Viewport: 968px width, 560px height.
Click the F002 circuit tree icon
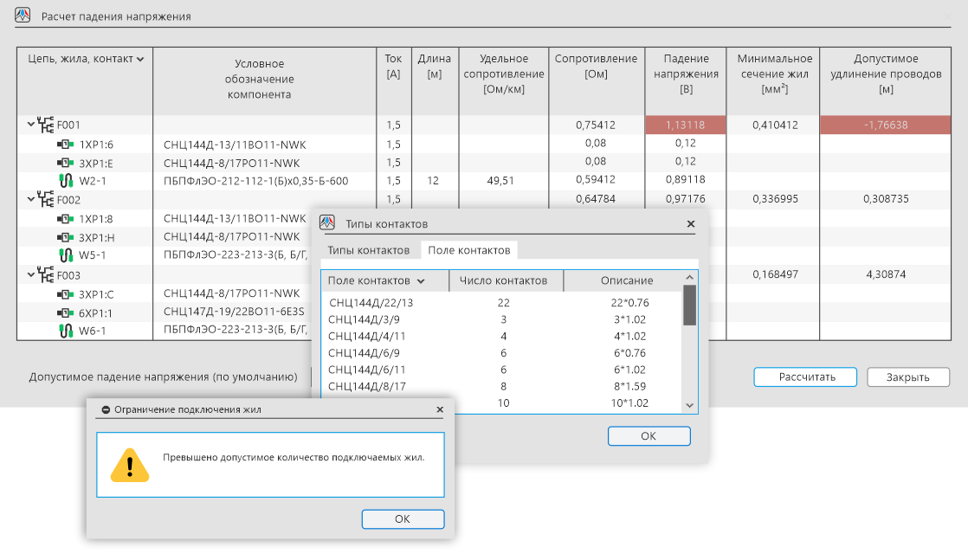46,200
